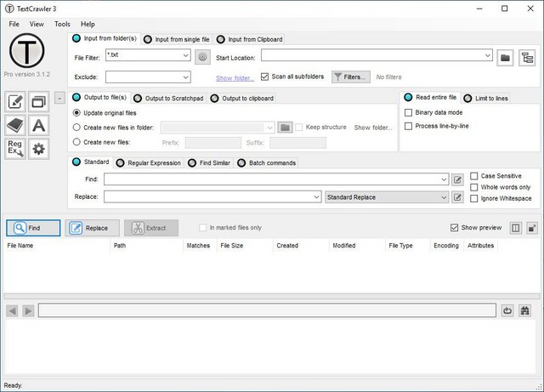
Task: Enable Case Sensitive option
Action: point(474,176)
